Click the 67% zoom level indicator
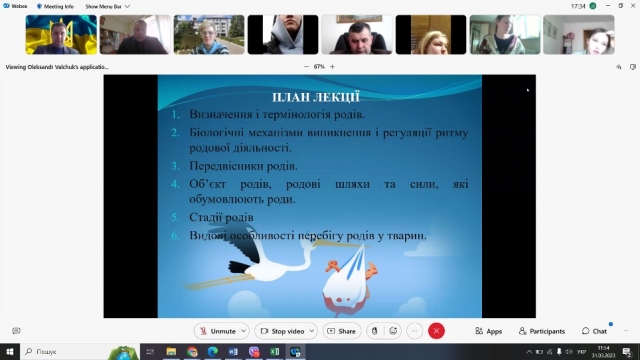 pyautogui.click(x=319, y=67)
